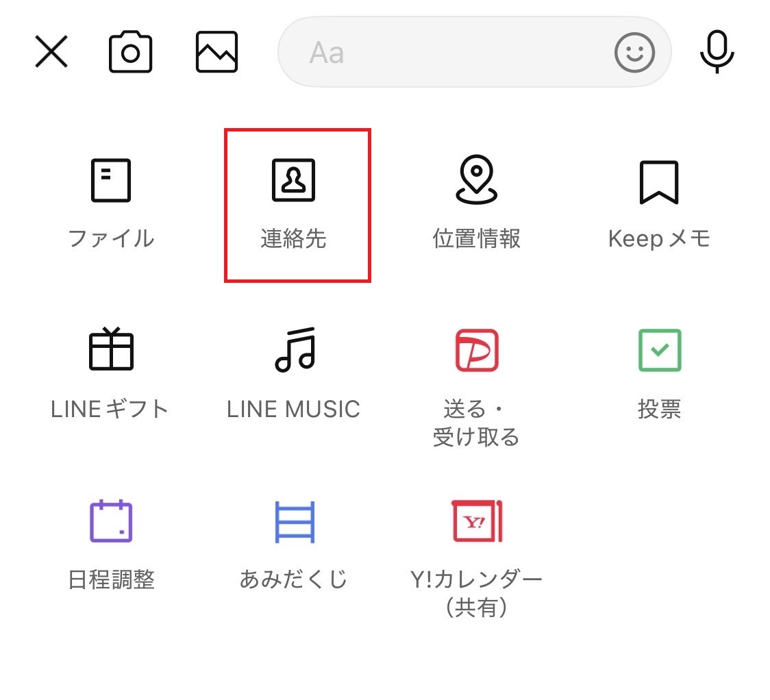Create a poll via 投票
Viewport: 770px width, 700px height.
660,370
